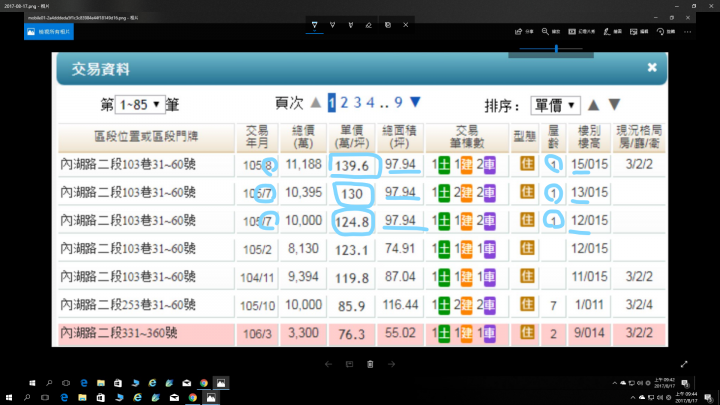
Task: Select the ballpoint pen ink tool
Action: coord(315,25)
